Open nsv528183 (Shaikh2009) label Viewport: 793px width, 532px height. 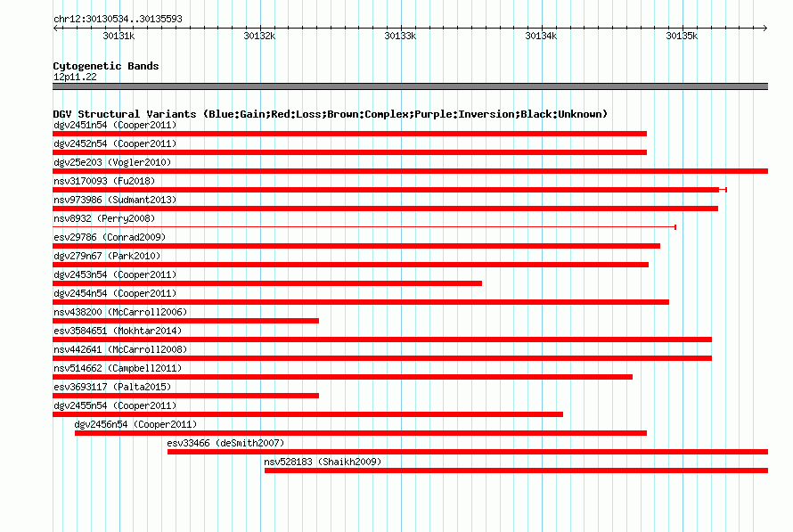(323, 462)
